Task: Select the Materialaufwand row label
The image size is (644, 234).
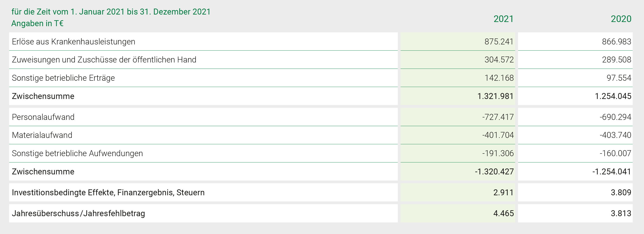Action: pos(42,135)
